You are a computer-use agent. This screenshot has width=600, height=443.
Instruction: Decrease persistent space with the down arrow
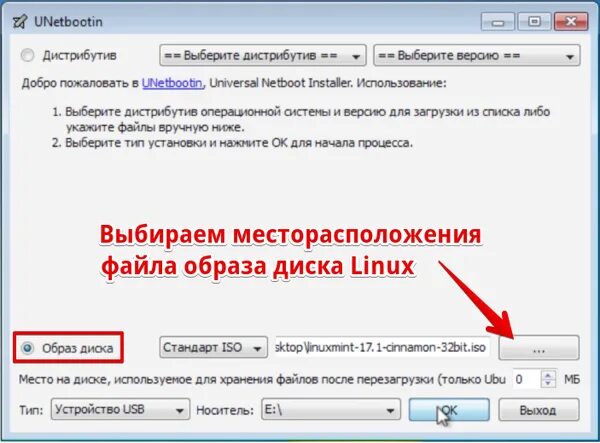(548, 383)
